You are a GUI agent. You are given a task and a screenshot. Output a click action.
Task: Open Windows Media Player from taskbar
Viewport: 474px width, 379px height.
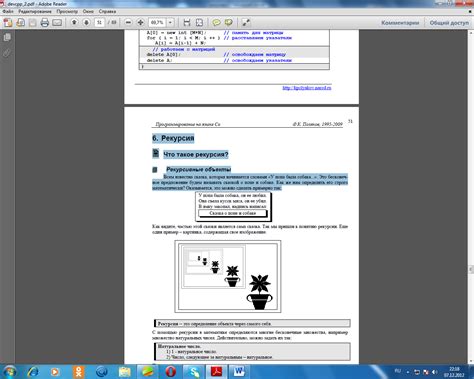pos(56,372)
